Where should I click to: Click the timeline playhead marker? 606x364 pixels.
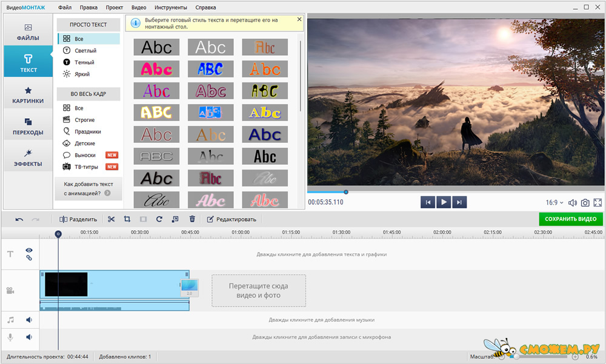58,234
